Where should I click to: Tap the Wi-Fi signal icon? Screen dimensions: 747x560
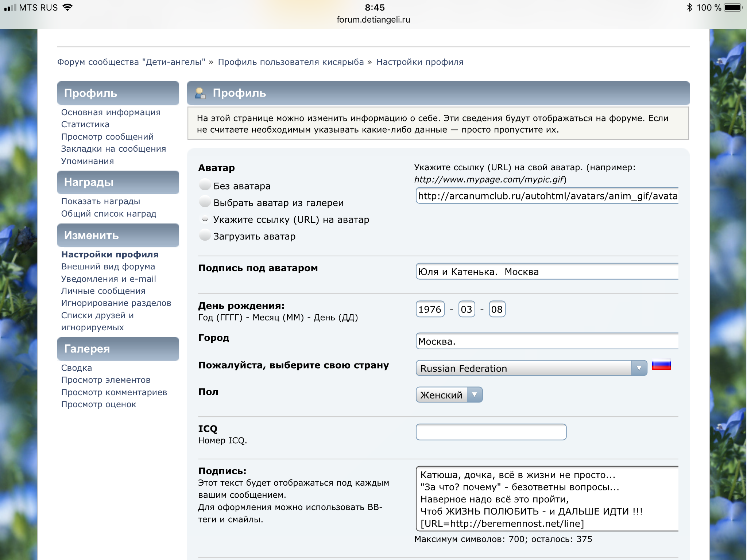tap(67, 8)
